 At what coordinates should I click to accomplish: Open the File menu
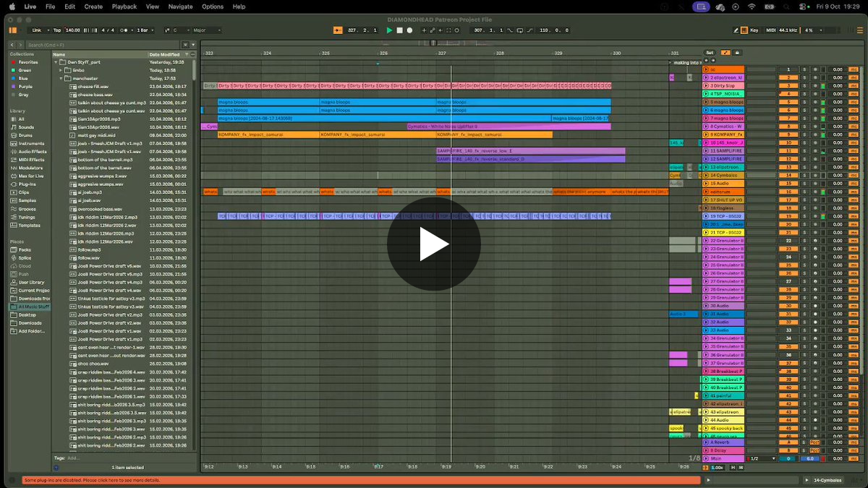50,7
